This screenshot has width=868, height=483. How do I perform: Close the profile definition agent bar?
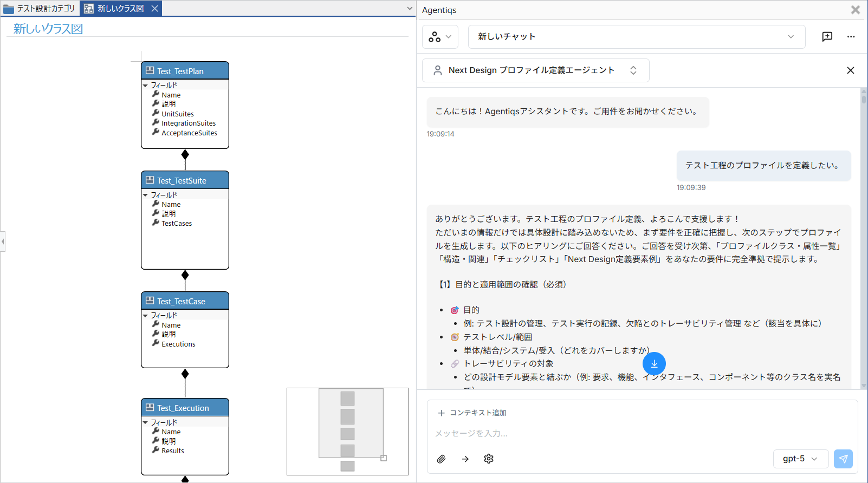tap(850, 70)
